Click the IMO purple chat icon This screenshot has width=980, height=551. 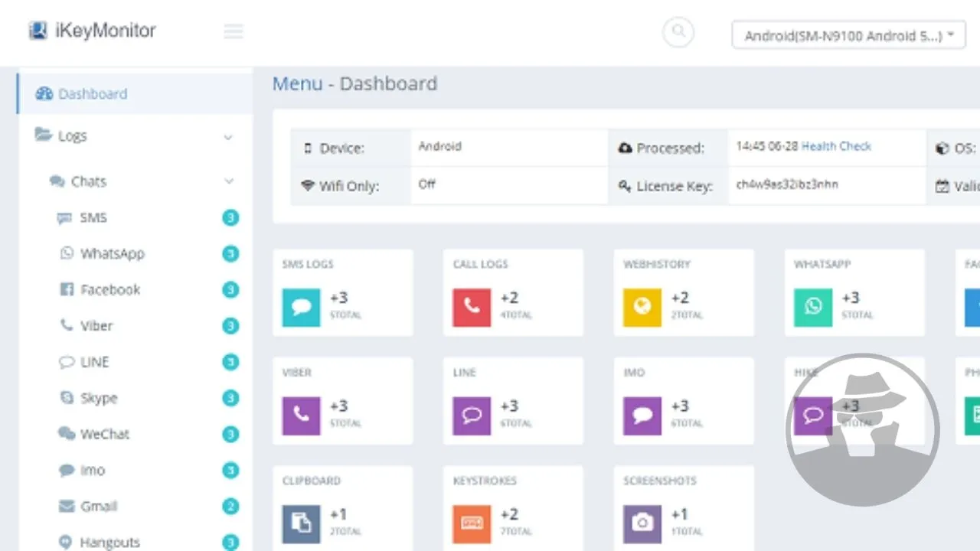[642, 416]
